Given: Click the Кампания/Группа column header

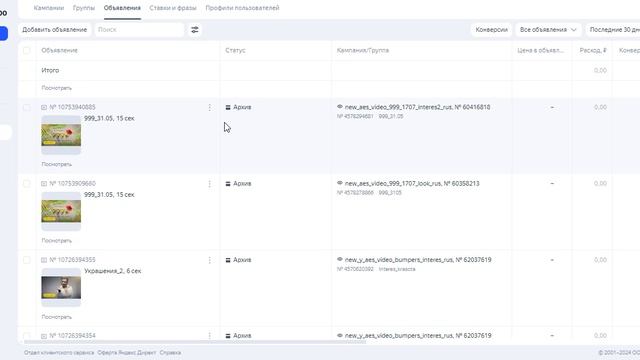Looking at the screenshot, I should 363,51.
